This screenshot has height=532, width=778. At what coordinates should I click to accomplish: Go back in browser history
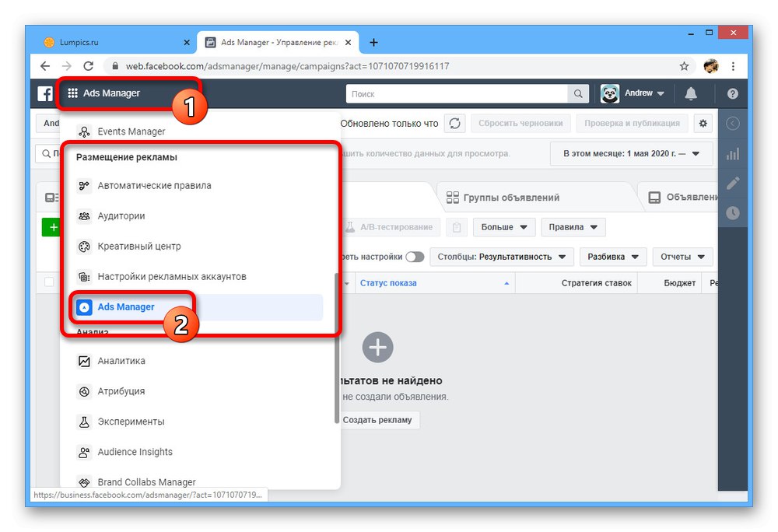pos(45,66)
